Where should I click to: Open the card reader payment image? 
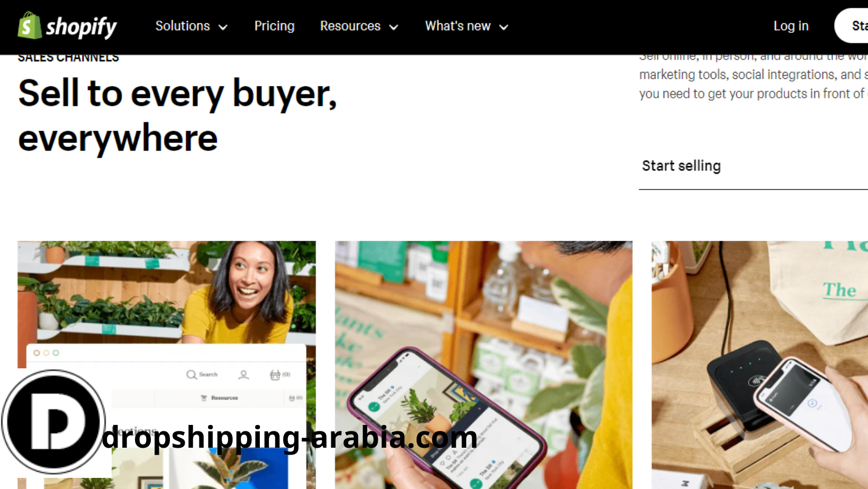759,365
